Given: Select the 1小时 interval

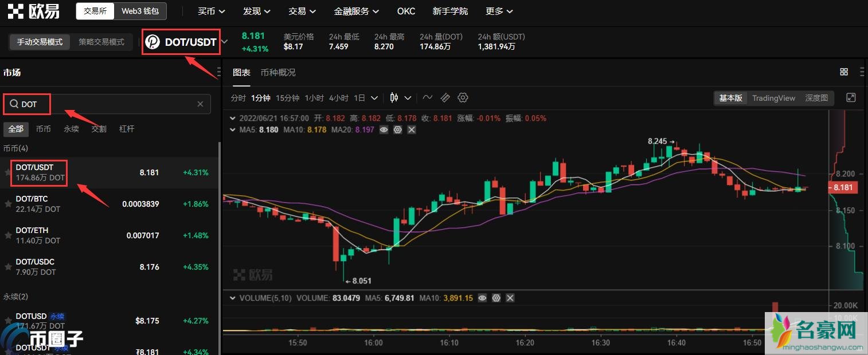Looking at the screenshot, I should click(314, 98).
